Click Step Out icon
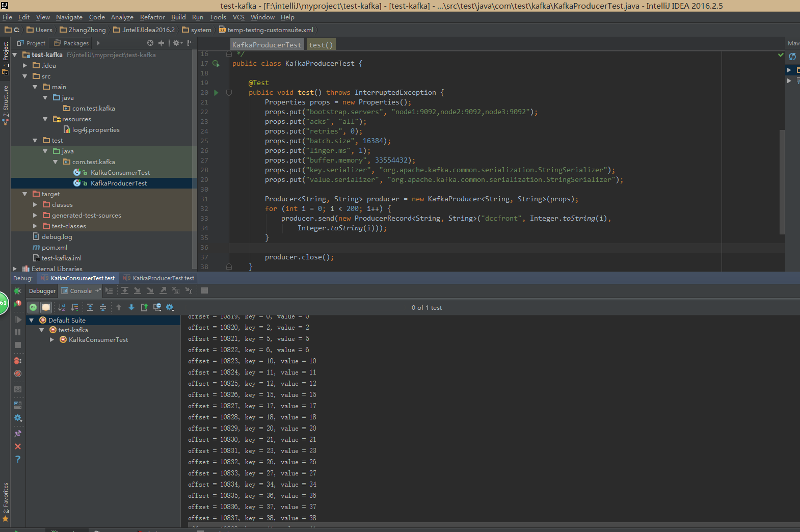This screenshot has width=800, height=532. click(163, 291)
